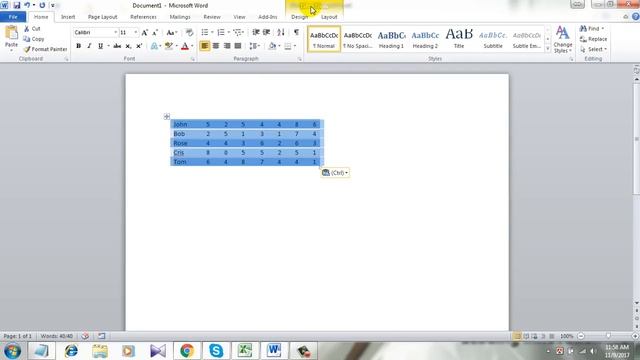Open the borders dropdown

294,46
